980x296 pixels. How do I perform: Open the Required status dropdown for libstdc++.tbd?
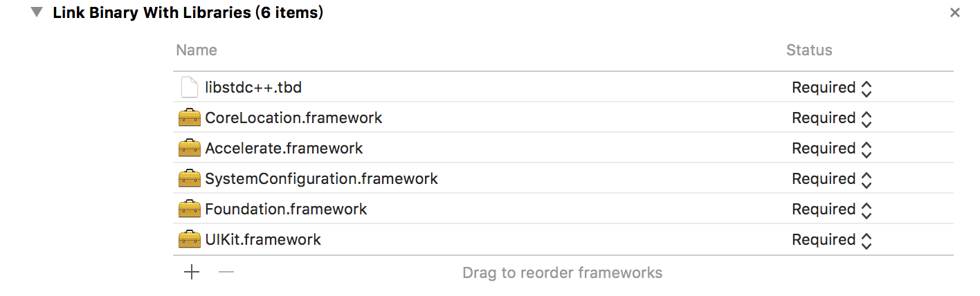tap(832, 88)
